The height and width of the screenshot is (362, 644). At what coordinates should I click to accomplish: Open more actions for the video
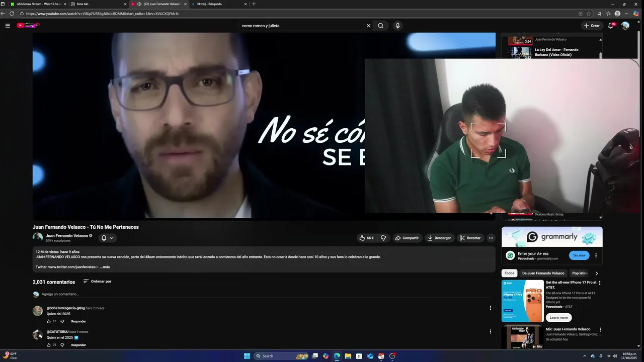click(491, 238)
